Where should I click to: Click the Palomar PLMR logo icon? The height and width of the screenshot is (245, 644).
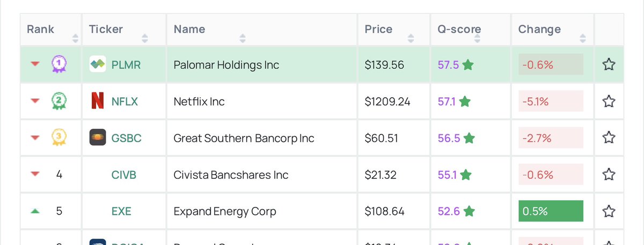(97, 64)
